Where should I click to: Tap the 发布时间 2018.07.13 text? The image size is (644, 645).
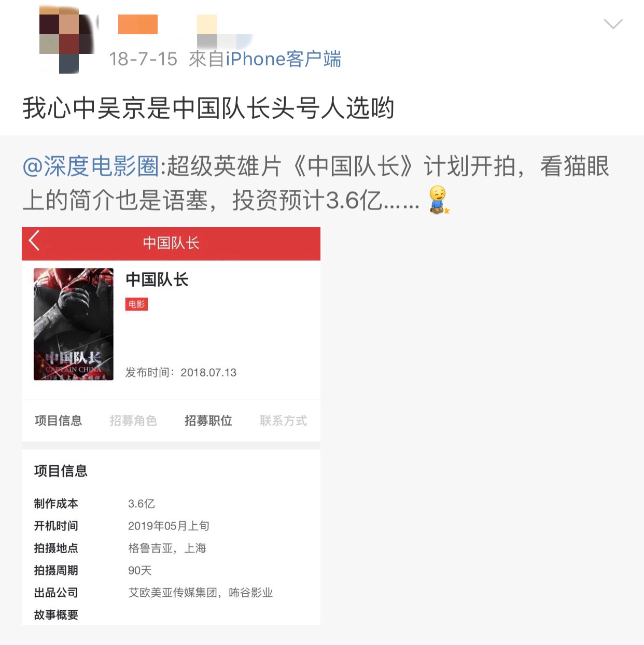tap(181, 372)
